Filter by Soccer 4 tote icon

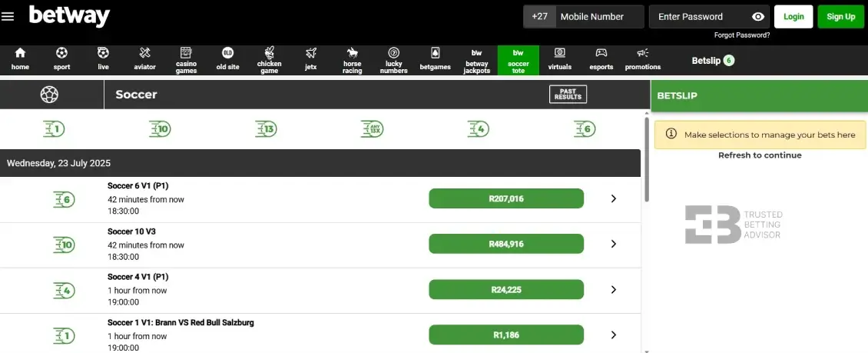(479, 129)
